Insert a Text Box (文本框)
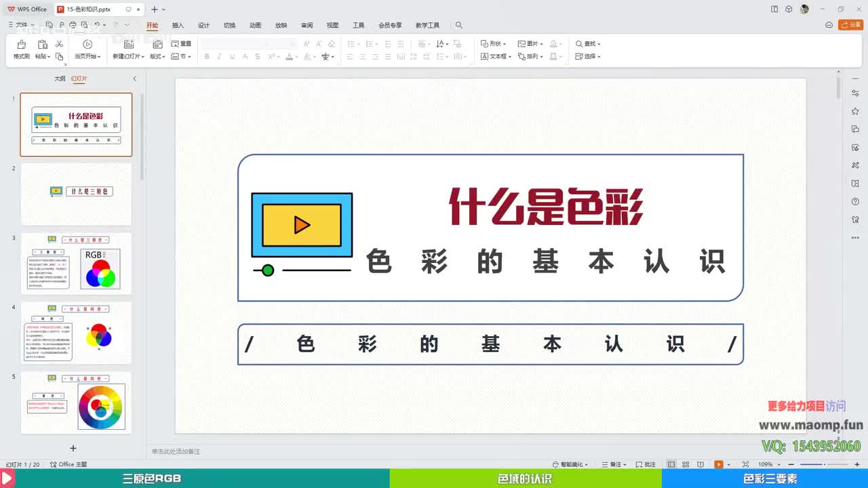 coord(496,56)
